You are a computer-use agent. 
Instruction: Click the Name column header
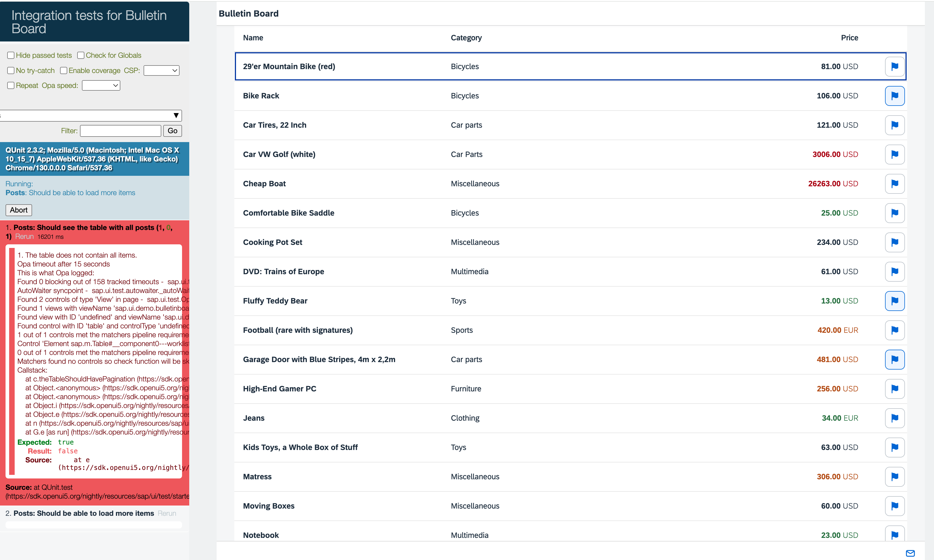pyautogui.click(x=253, y=38)
